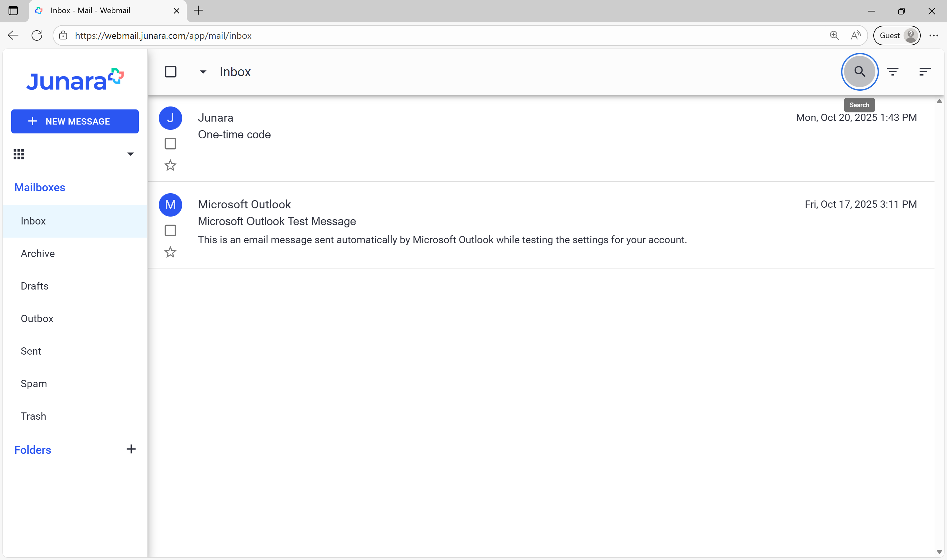The width and height of the screenshot is (947, 560).
Task: Click the message list scroll up arrow
Action: (x=939, y=101)
